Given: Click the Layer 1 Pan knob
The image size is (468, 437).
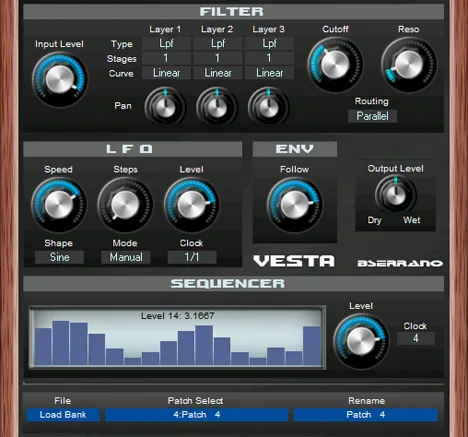Looking at the screenshot, I should 165,107.
